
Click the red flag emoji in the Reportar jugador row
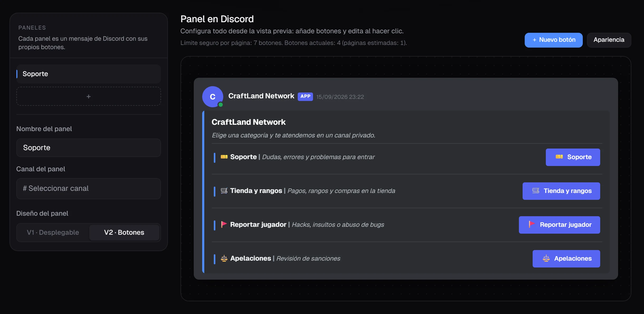(x=224, y=225)
